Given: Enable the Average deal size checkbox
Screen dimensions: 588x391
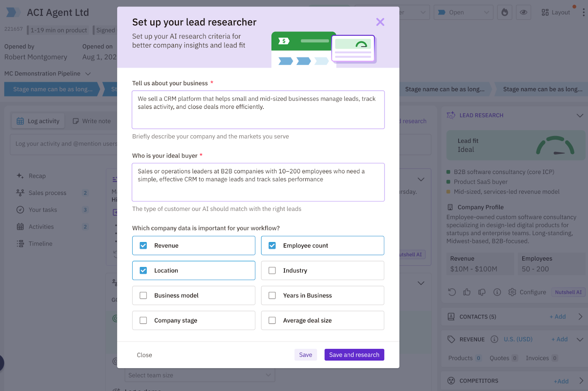Looking at the screenshot, I should coord(272,320).
